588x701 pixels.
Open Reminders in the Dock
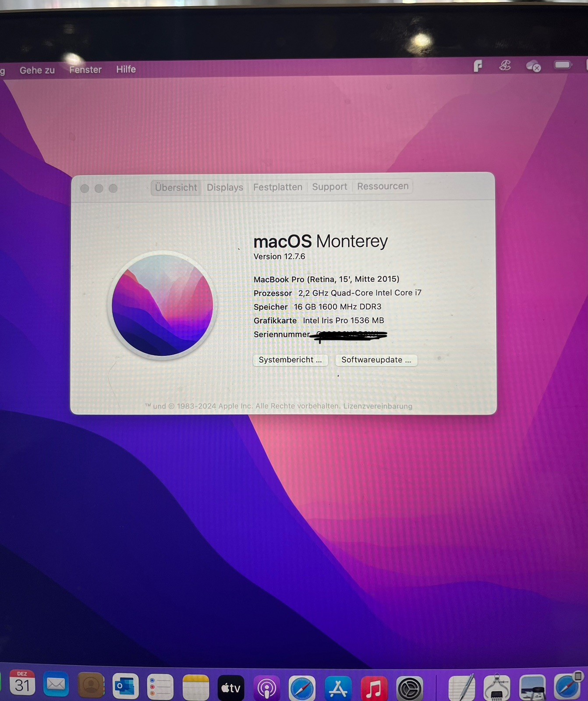point(160,687)
